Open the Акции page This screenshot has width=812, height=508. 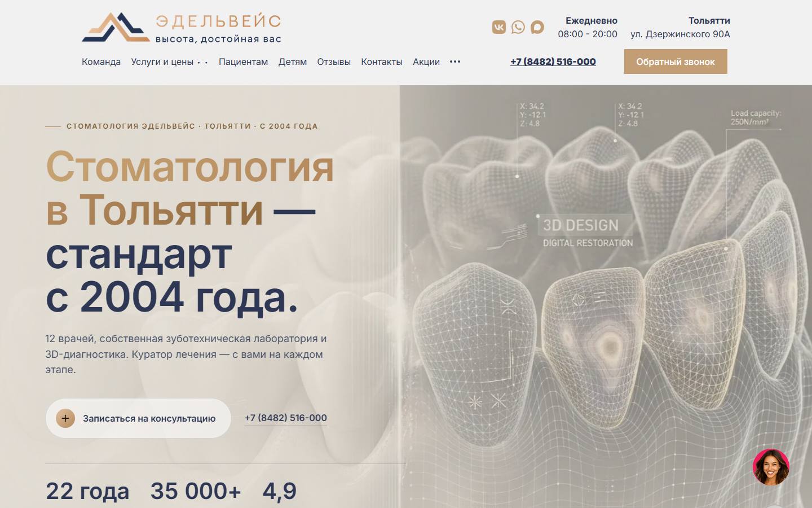426,62
